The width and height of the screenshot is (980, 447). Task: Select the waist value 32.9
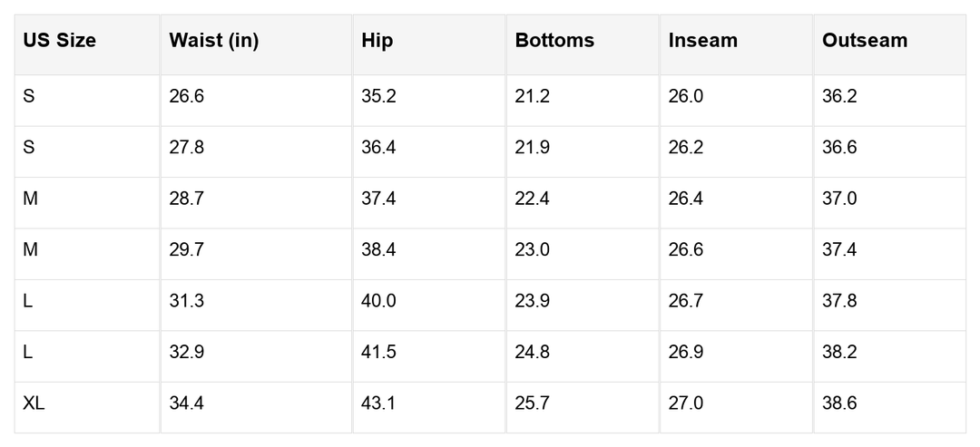coord(187,352)
